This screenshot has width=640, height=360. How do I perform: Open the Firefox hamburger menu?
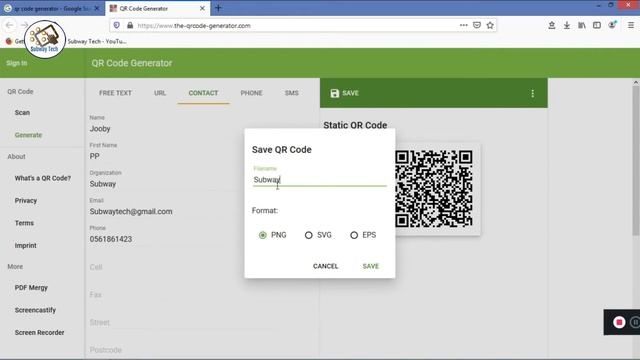(631, 25)
